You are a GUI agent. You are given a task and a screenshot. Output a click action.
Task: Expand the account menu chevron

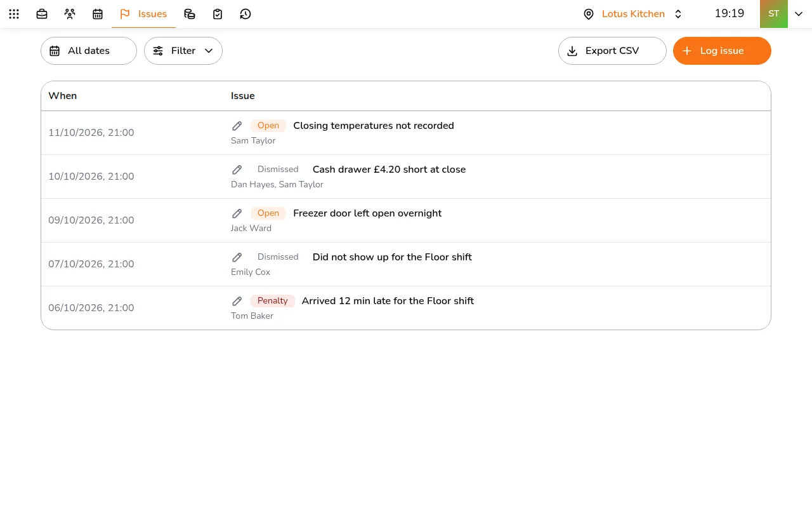799,14
